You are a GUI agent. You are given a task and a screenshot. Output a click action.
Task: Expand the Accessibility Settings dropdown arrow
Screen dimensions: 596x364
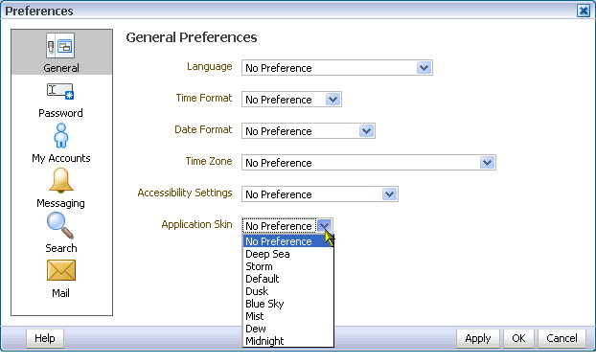(x=389, y=194)
